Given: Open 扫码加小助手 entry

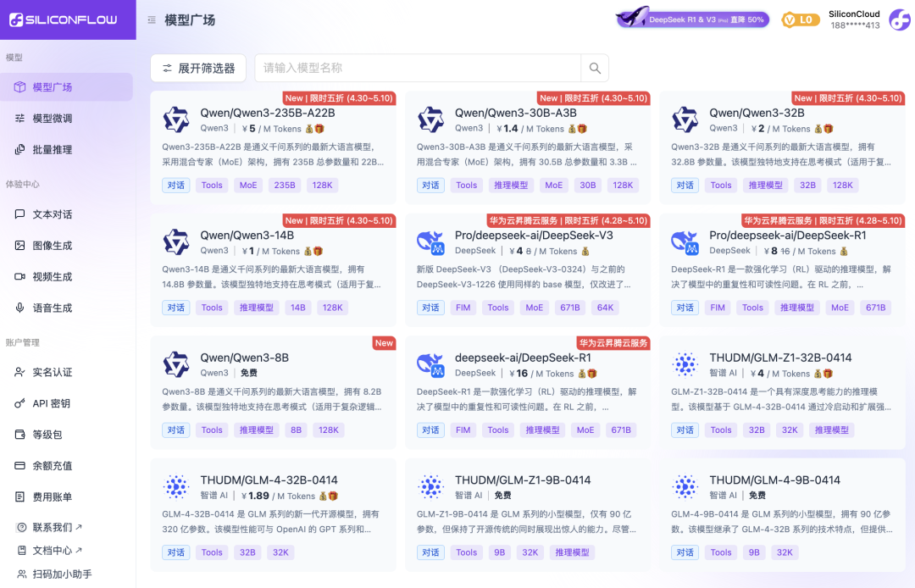Looking at the screenshot, I should tap(62, 574).
